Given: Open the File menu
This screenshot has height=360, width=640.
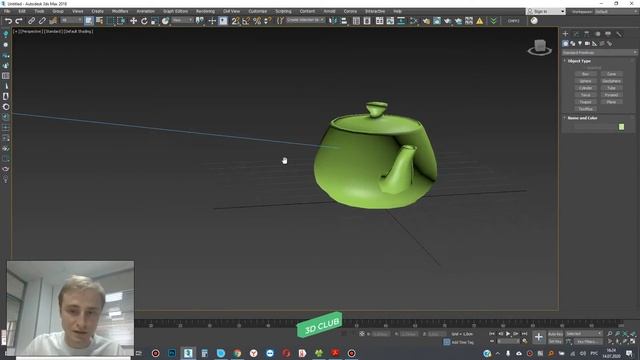Looking at the screenshot, I should tap(7, 11).
